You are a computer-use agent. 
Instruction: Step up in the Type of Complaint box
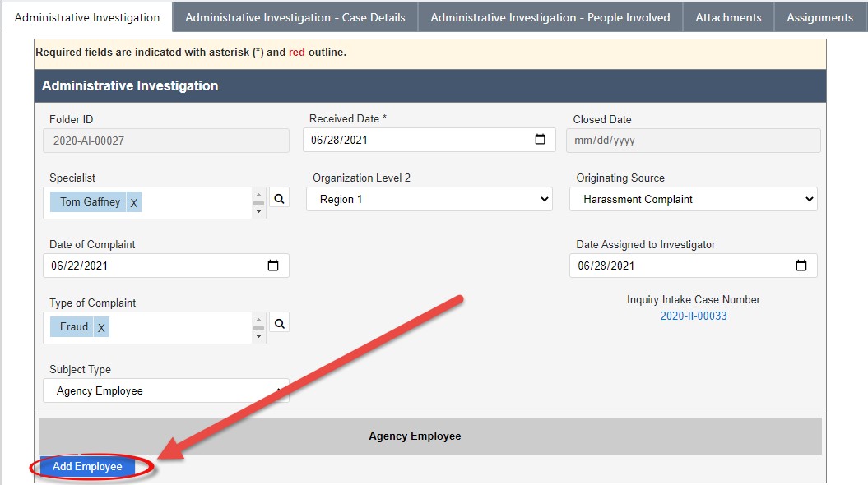(x=258, y=321)
